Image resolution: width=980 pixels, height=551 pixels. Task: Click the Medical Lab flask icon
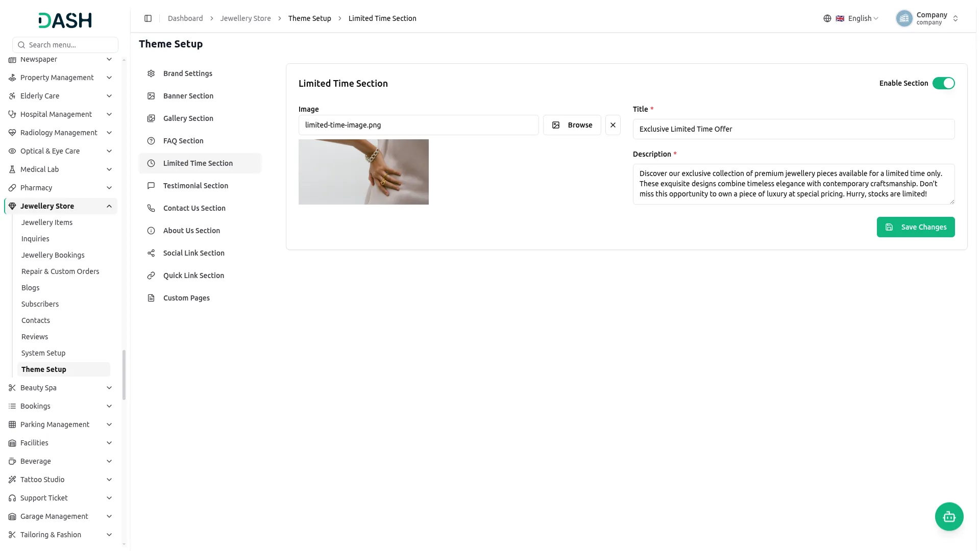12,169
